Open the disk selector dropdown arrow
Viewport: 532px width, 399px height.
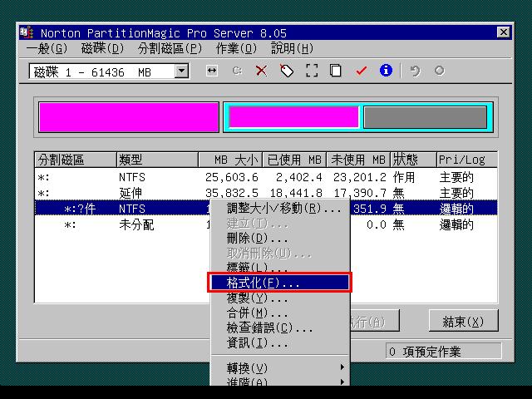pos(182,71)
